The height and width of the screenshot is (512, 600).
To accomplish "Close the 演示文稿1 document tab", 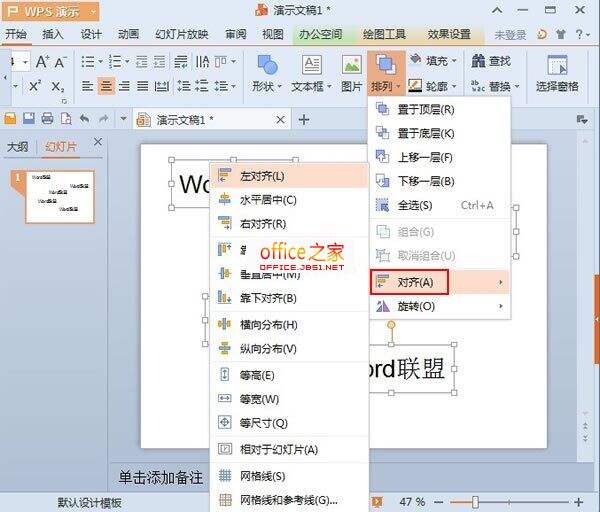I will click(x=280, y=120).
